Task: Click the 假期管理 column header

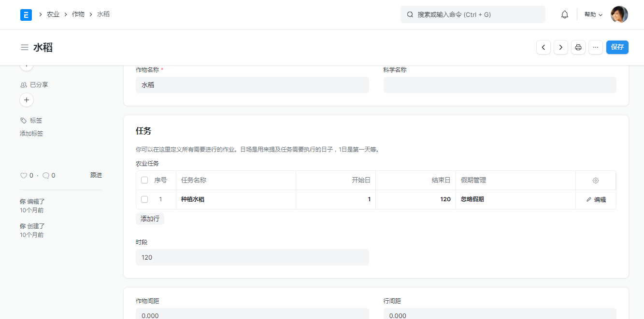Action: coord(515,180)
